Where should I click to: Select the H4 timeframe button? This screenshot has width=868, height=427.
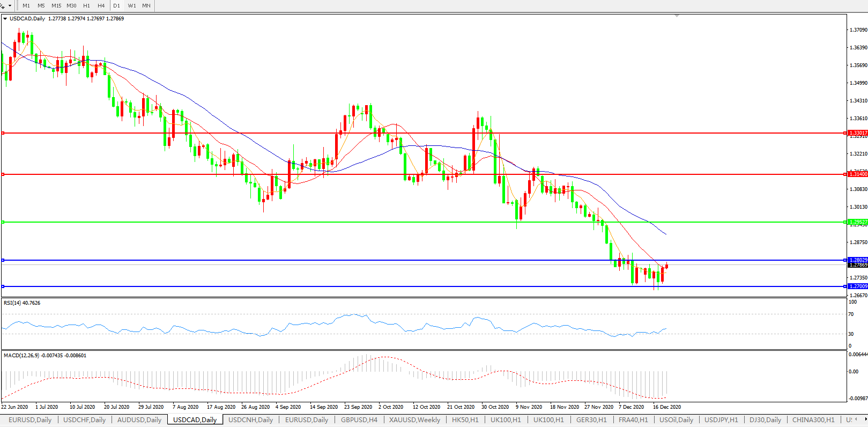101,6
